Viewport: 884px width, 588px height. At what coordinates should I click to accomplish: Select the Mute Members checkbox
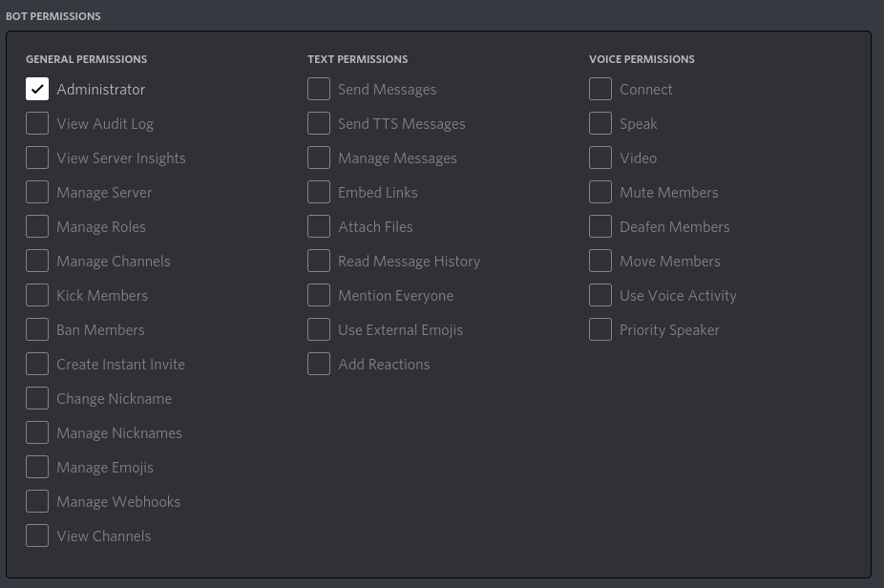600,193
